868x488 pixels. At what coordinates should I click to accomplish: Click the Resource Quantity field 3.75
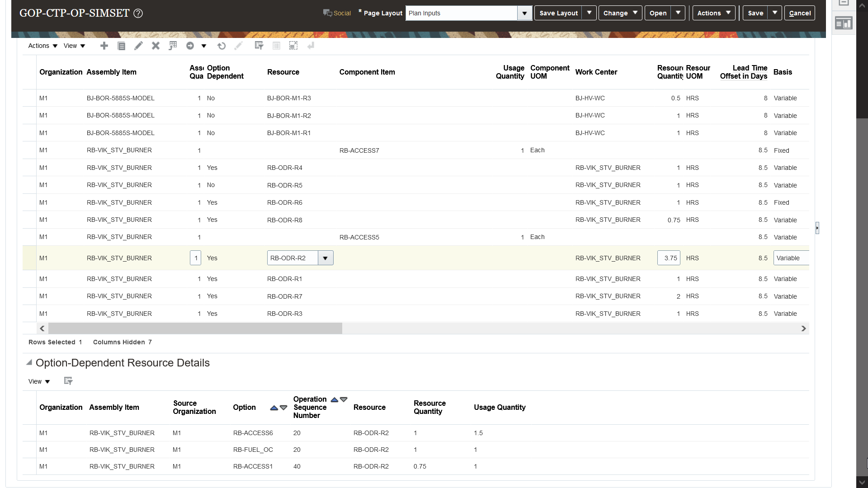[x=669, y=258]
